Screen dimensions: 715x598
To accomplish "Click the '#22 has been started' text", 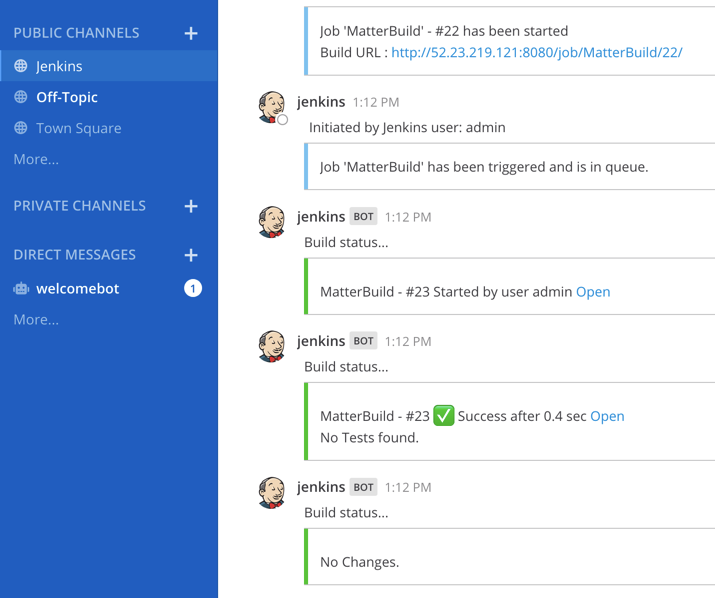I will (502, 31).
